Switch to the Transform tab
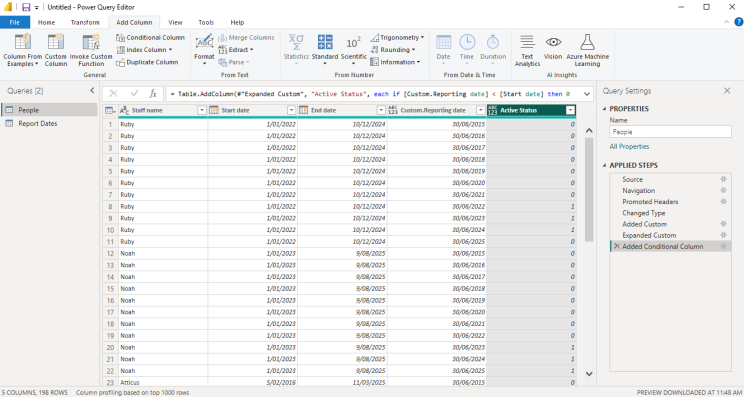 coord(85,22)
